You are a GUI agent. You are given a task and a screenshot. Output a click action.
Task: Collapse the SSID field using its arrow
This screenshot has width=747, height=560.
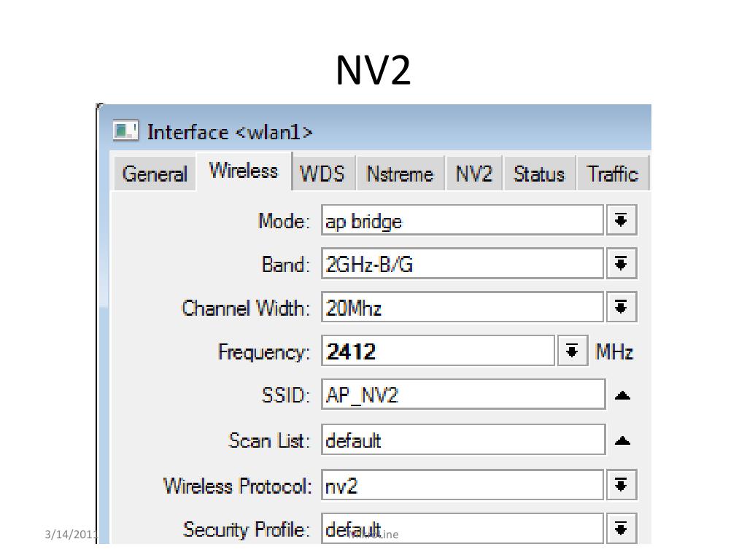[622, 396]
